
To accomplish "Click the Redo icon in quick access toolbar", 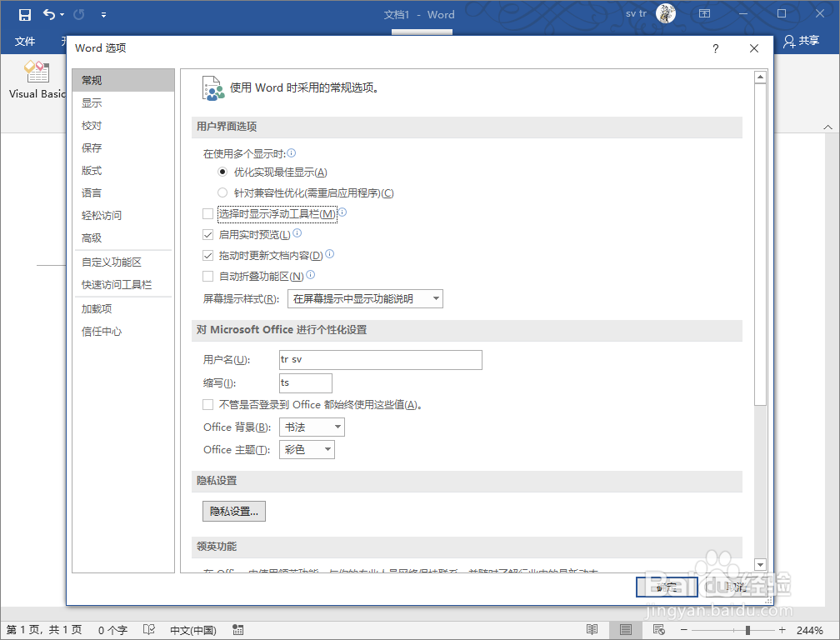I will [x=78, y=14].
